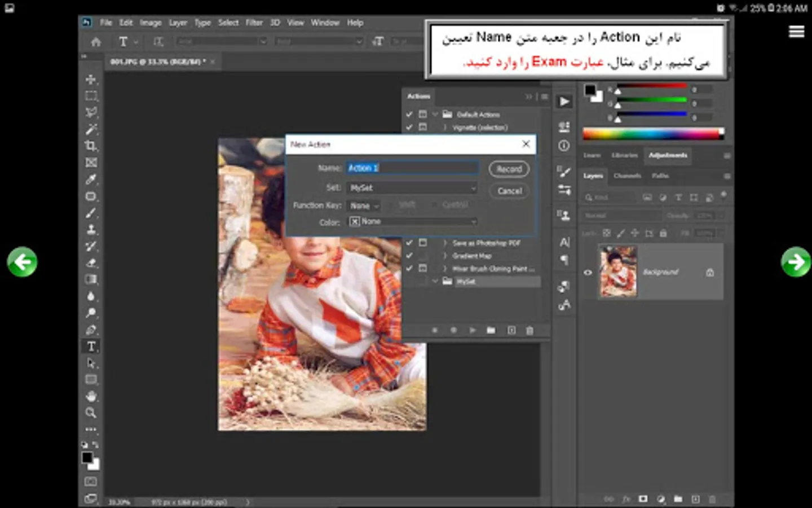Open the Filter menu

tap(254, 23)
